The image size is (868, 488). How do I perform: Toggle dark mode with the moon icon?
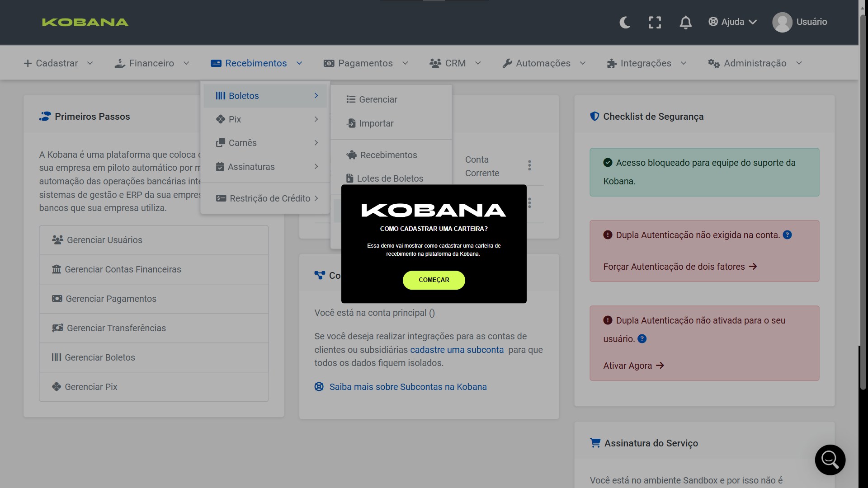click(625, 22)
